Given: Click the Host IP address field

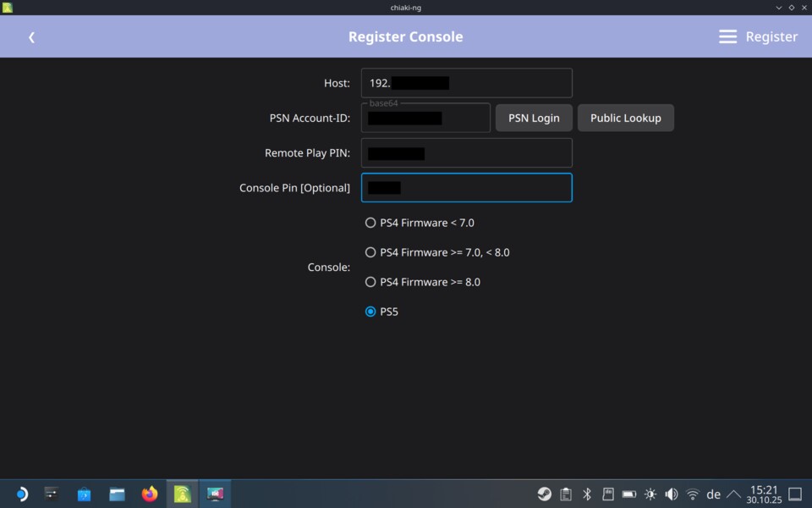Looking at the screenshot, I should tap(466, 83).
